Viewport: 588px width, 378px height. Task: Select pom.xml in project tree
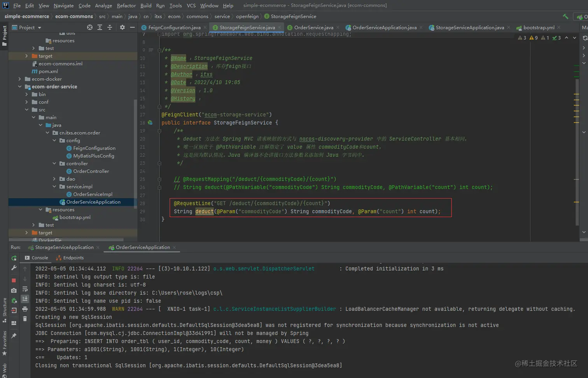[x=48, y=71]
